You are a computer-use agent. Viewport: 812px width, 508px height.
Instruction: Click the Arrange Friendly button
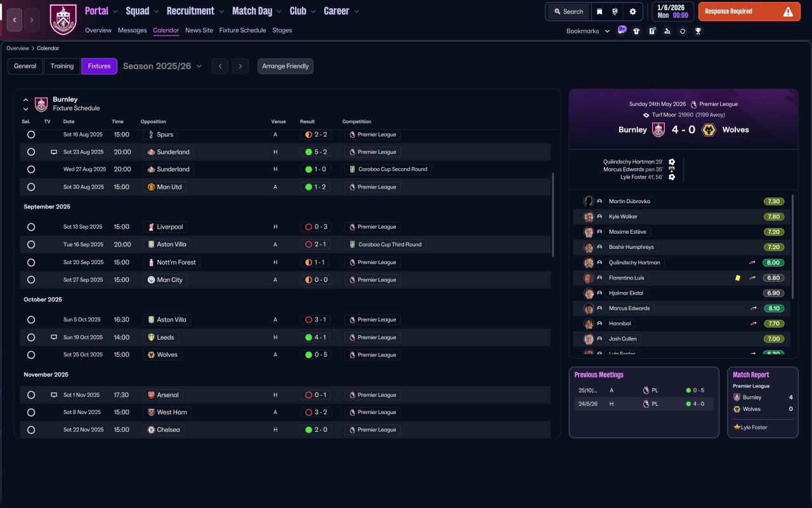285,66
